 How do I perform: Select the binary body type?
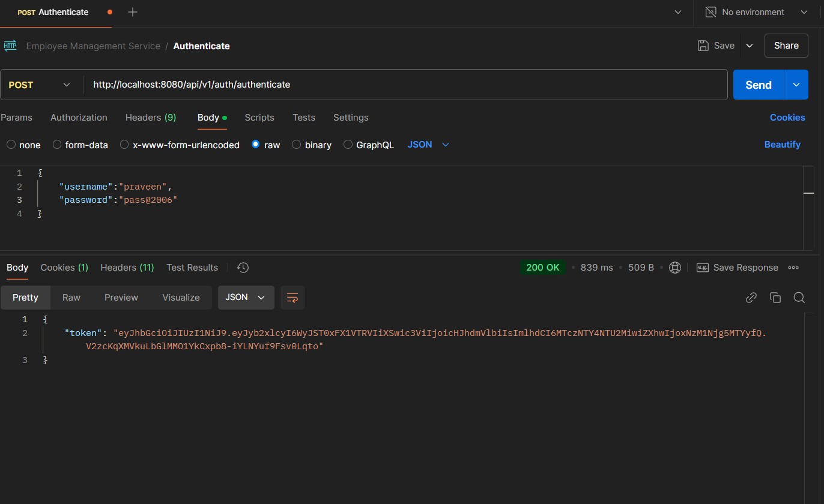tap(296, 145)
